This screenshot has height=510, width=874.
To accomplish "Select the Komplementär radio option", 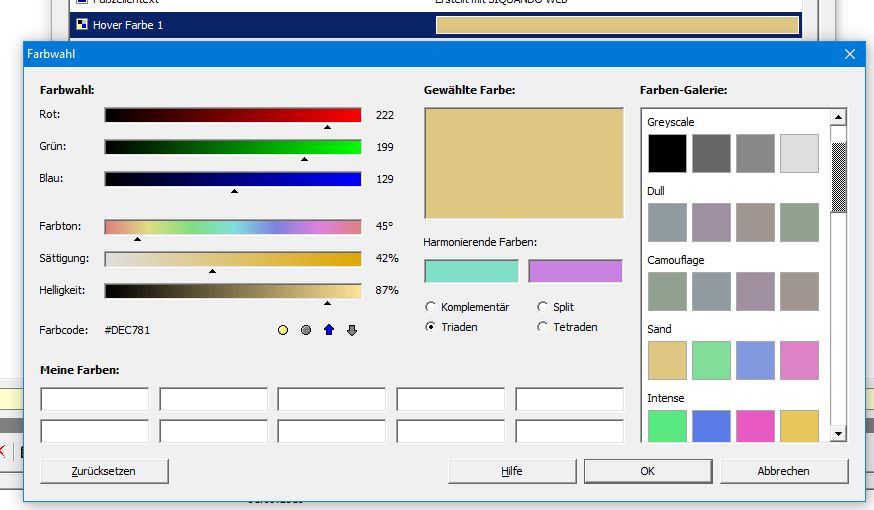I will [x=431, y=307].
